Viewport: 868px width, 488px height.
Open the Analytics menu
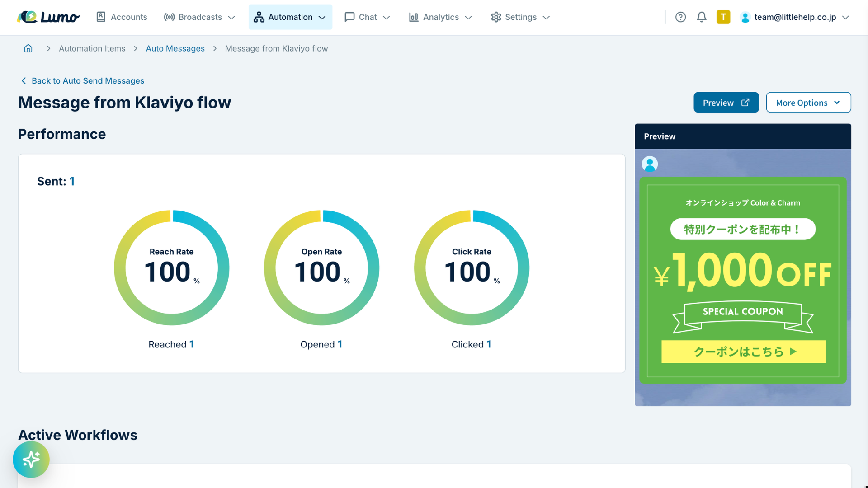point(440,17)
